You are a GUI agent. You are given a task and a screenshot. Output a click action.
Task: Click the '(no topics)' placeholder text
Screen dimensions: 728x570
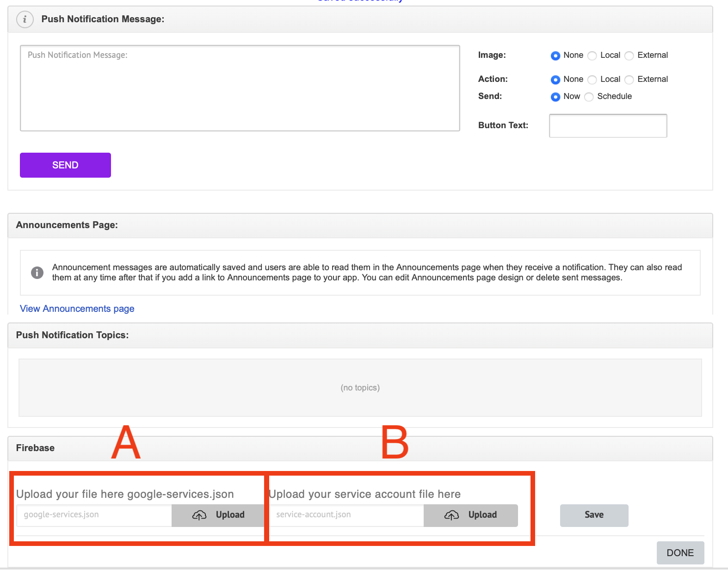click(x=360, y=388)
